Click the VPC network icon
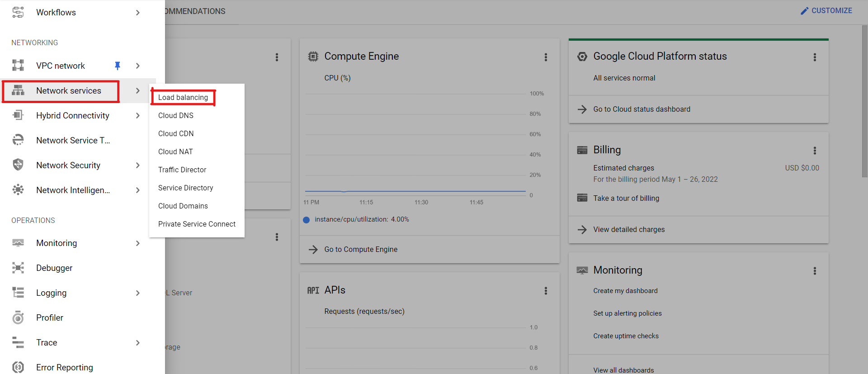868x374 pixels. tap(18, 66)
